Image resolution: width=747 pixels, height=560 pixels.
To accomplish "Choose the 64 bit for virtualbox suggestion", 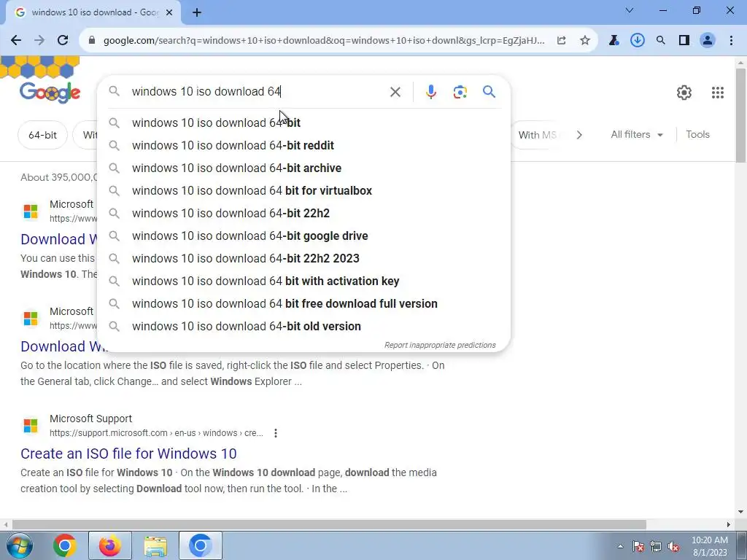I will (x=304, y=190).
